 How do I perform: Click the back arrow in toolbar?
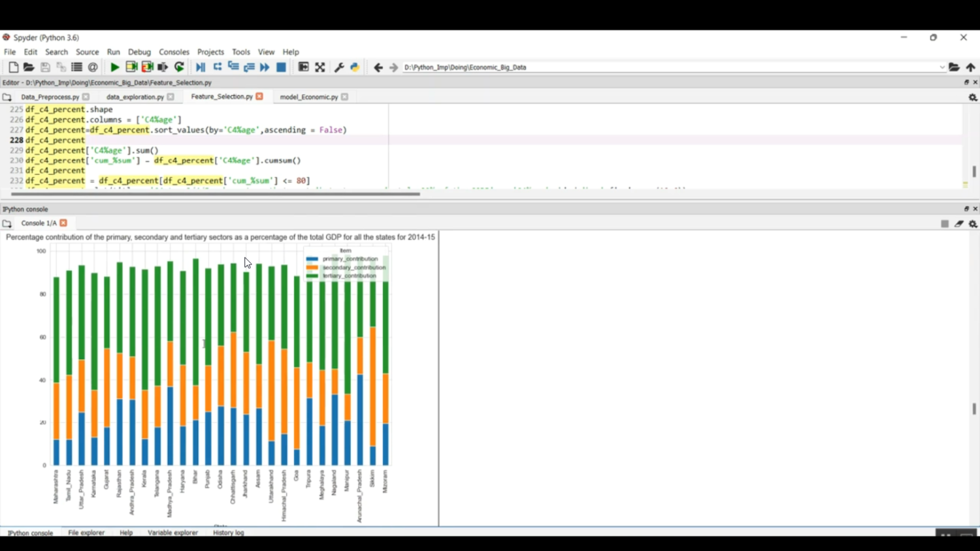[378, 67]
